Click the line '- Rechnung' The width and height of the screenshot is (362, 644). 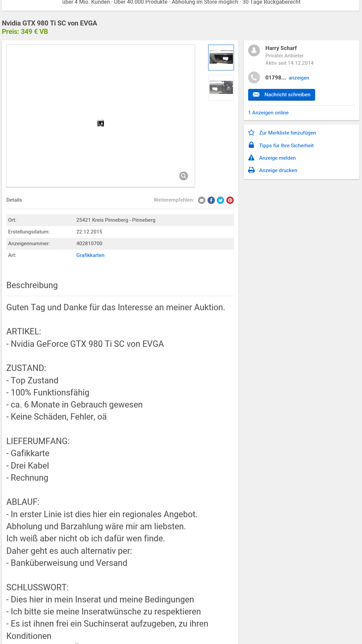[x=27, y=478]
